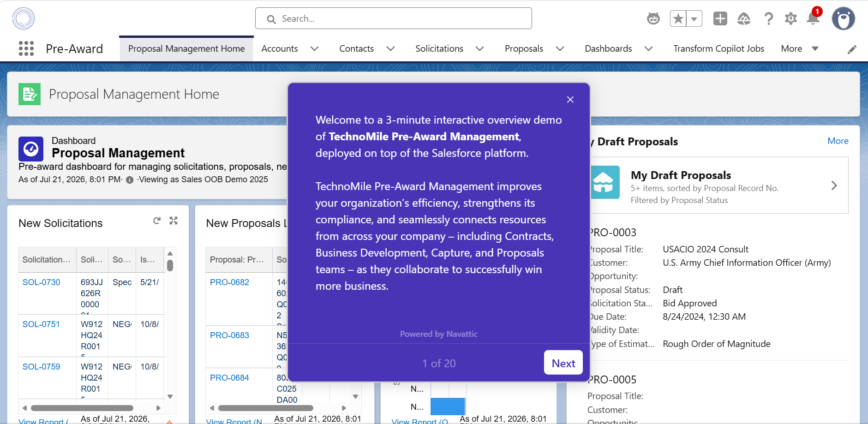This screenshot has width=868, height=424.
Task: Click the New Proposals table scroll down arrow
Action: tap(355, 396)
